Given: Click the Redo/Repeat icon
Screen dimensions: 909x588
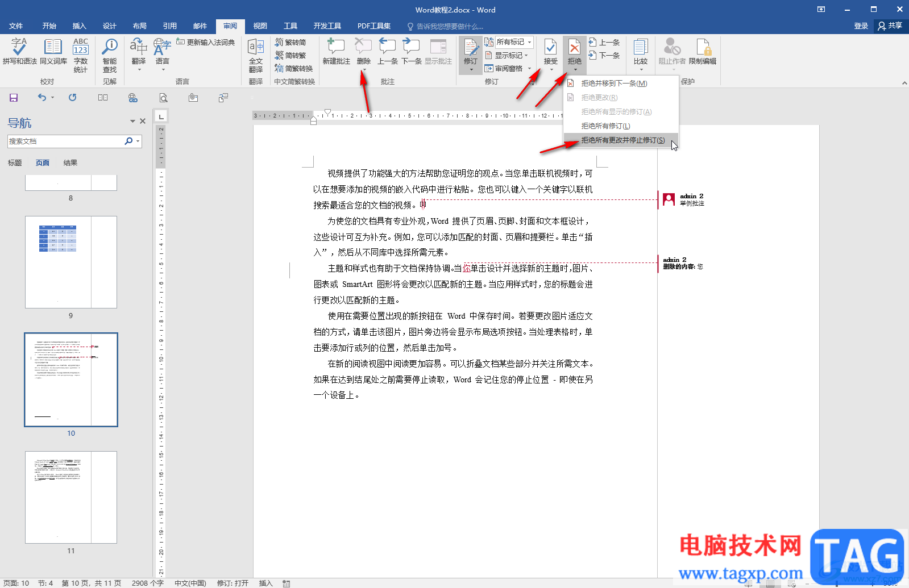Looking at the screenshot, I should [x=72, y=98].
